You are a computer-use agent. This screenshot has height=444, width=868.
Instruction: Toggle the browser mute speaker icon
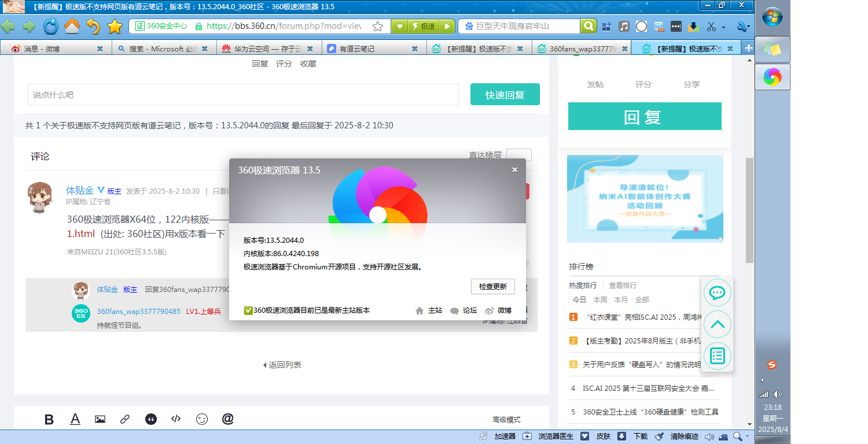[x=709, y=436]
